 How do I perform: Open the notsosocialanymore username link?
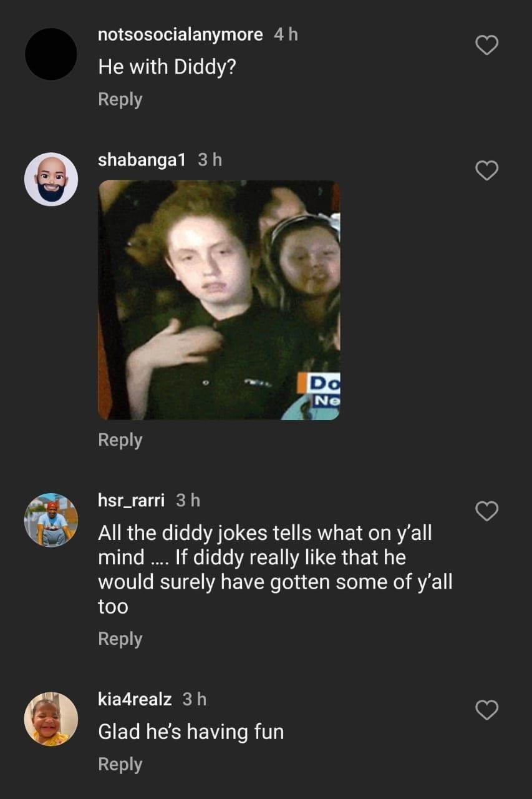pyautogui.click(x=180, y=35)
